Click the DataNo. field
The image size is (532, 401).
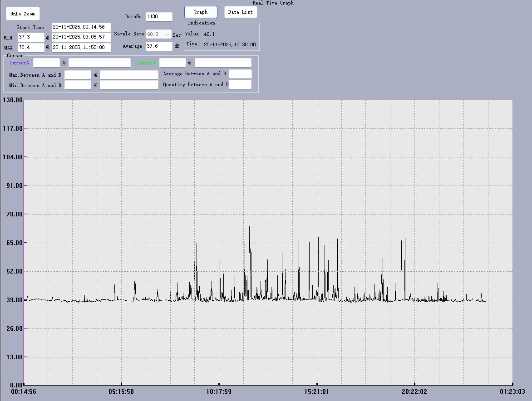(159, 17)
